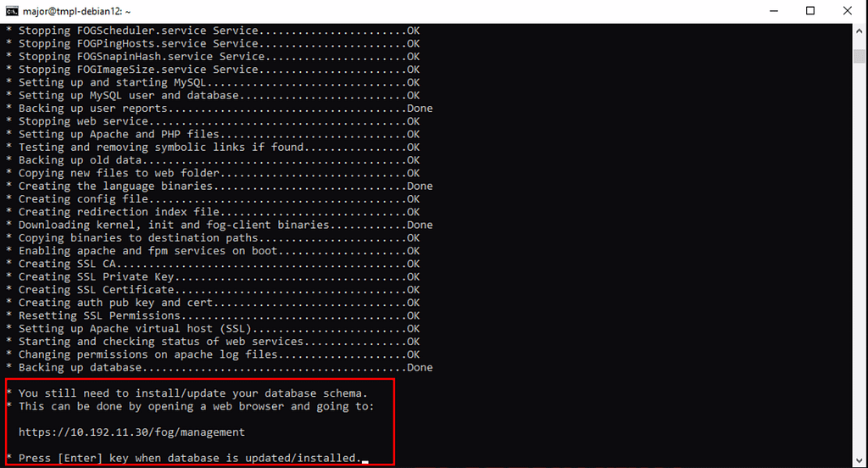Viewport: 868px width, 468px height.
Task: Click the scrollbar up arrow
Action: [860, 30]
